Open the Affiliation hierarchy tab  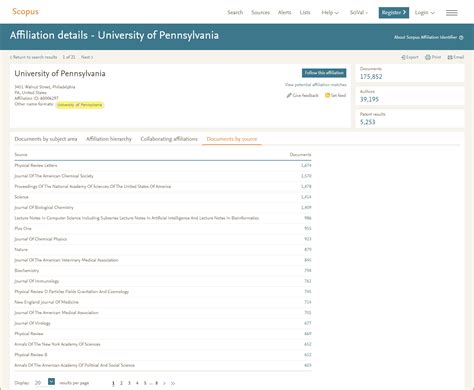109,139
